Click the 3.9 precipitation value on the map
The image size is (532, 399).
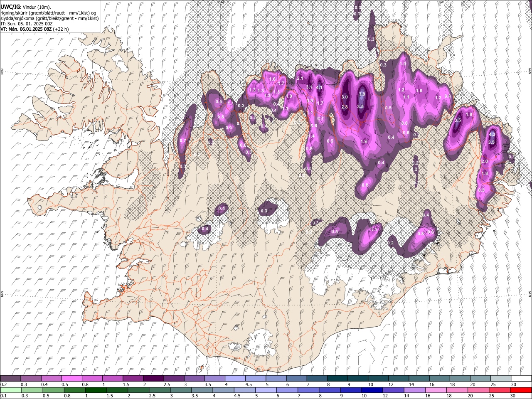(362, 94)
